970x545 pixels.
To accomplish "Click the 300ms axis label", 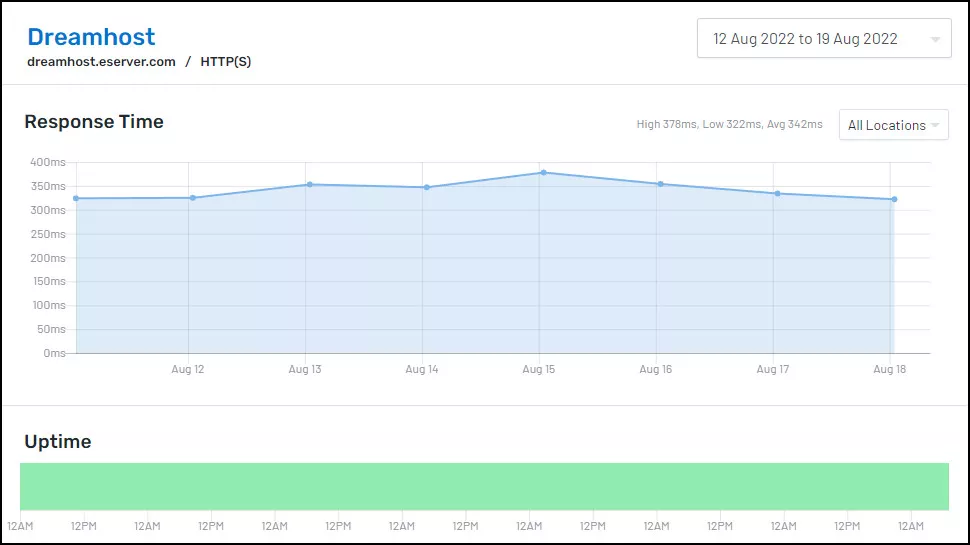I will 48,210.
